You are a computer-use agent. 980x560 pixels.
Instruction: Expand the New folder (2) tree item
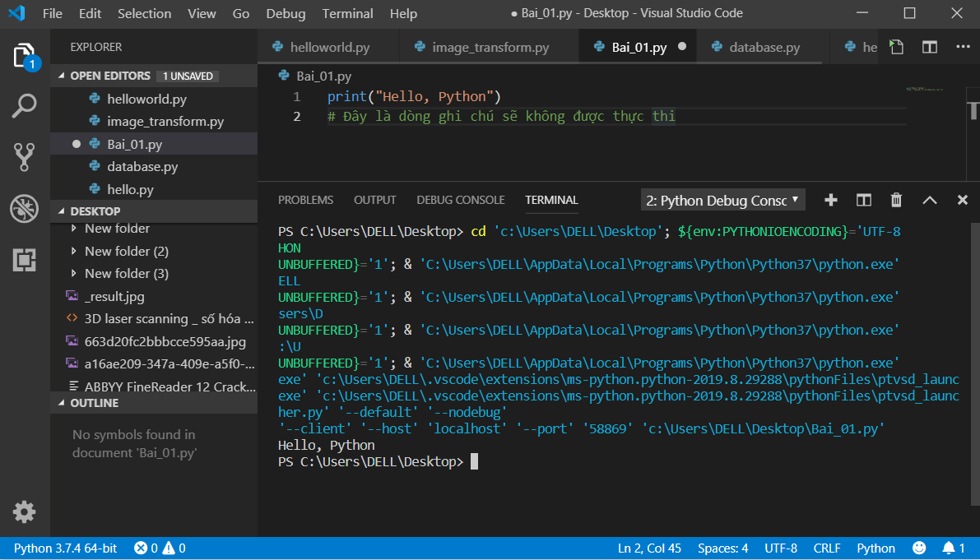tap(126, 251)
